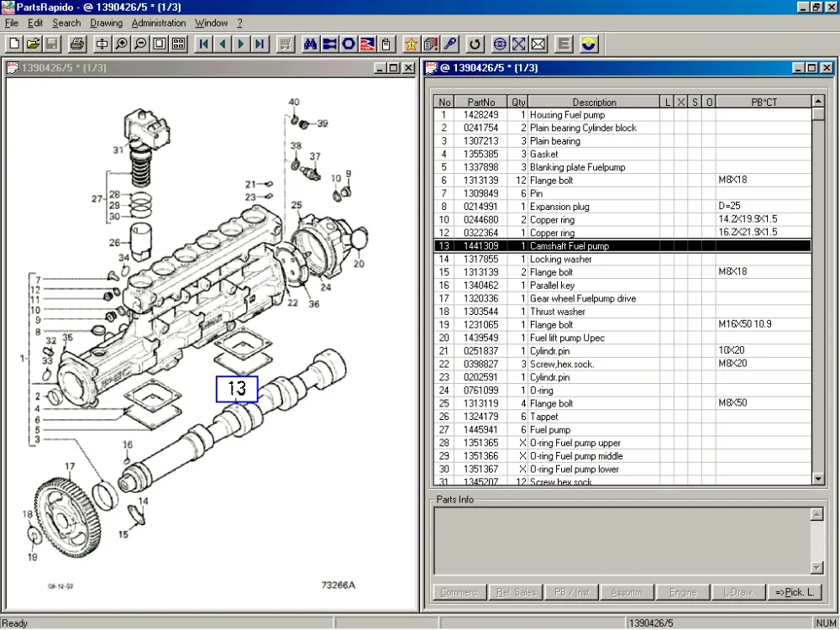Open the Administration menu
Image resolution: width=840 pixels, height=630 pixels.
click(159, 24)
